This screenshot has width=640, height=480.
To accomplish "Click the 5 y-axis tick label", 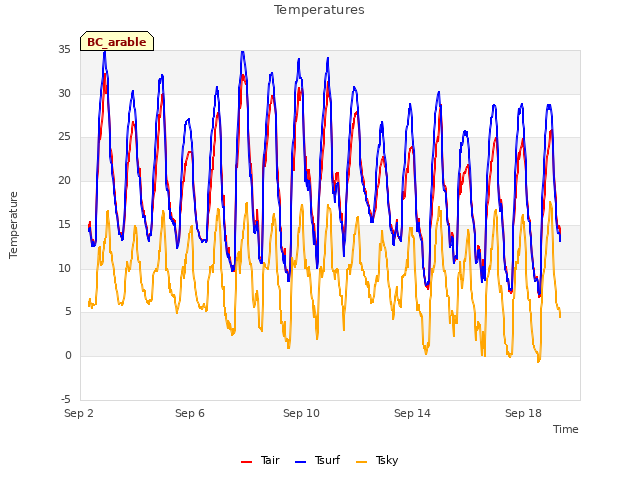I will coord(68,312).
